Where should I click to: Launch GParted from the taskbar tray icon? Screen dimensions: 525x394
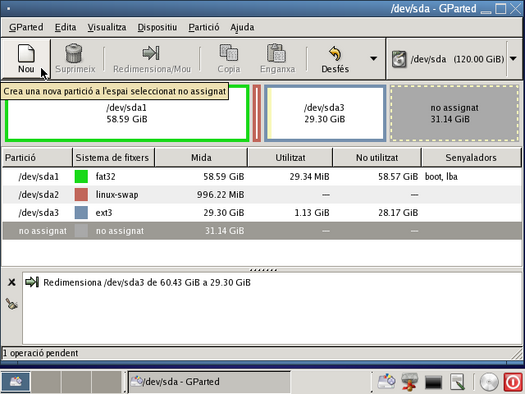(386, 381)
